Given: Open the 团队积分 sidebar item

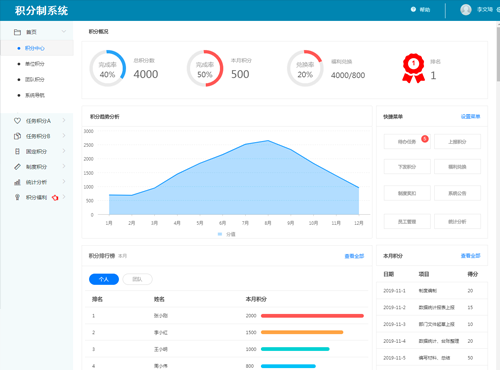Looking at the screenshot, I should 35,79.
